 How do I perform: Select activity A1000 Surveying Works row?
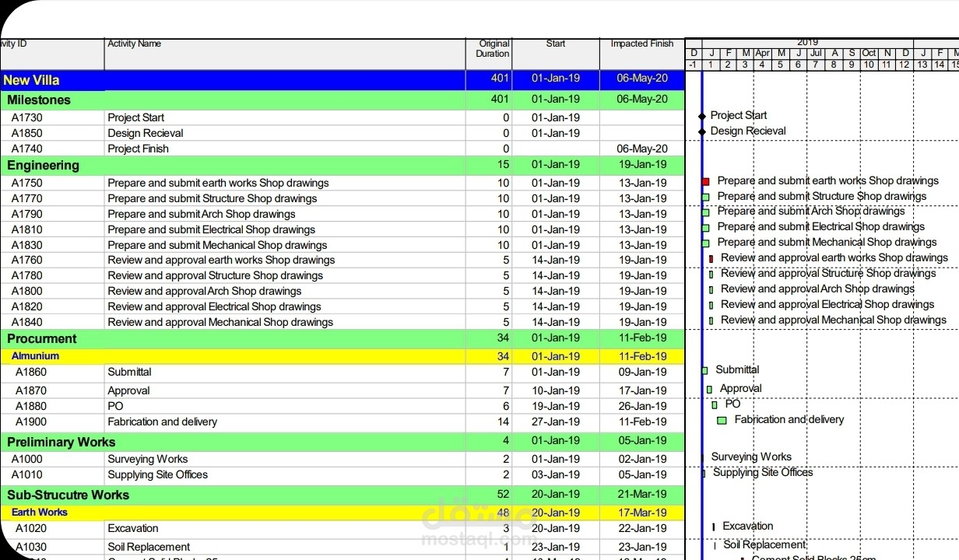coord(234,459)
